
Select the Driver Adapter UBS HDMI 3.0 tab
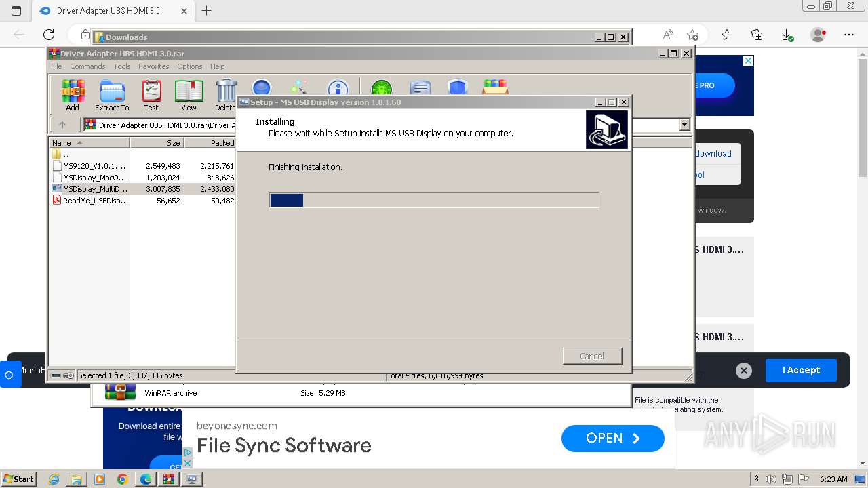(x=108, y=11)
